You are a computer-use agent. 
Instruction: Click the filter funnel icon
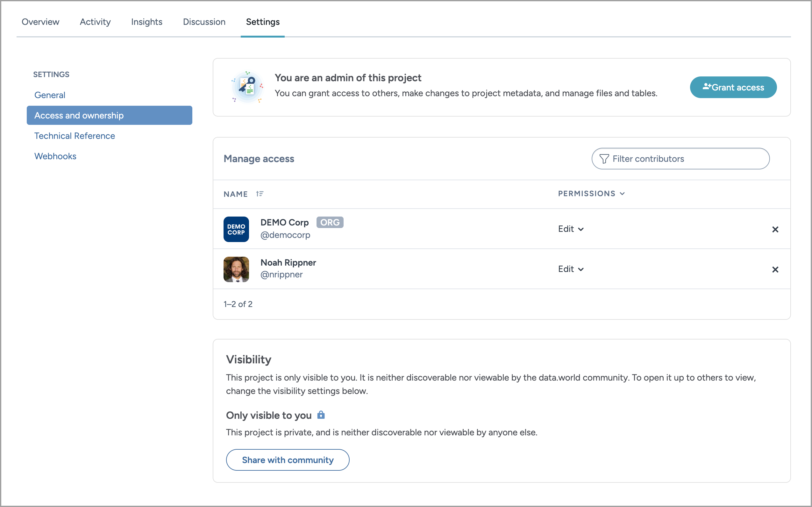(x=604, y=159)
